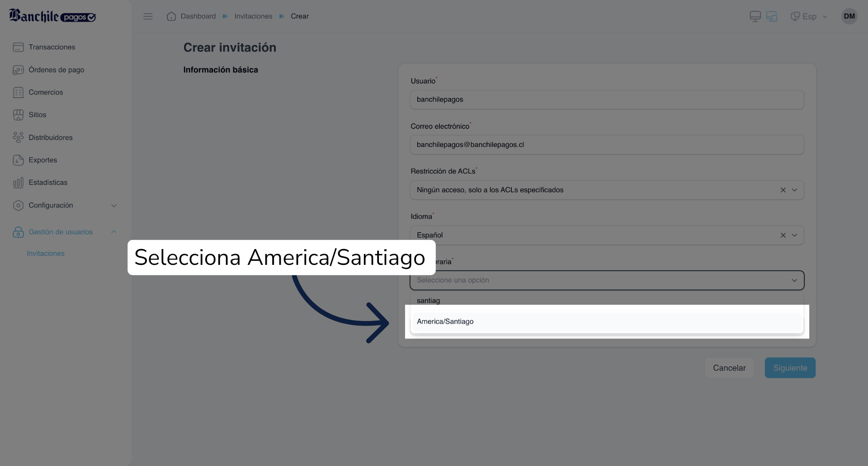Click the Exportes file icon
This screenshot has height=466, width=868.
coord(18,160)
